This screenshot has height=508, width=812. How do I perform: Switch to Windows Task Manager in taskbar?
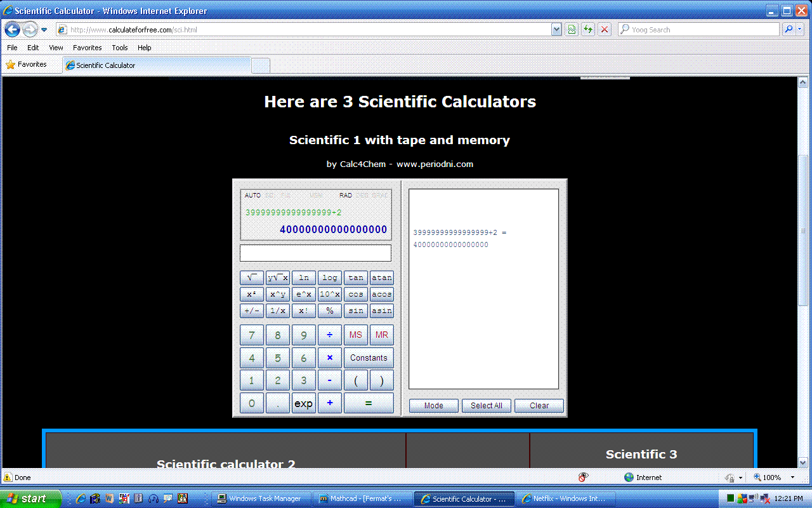click(262, 498)
